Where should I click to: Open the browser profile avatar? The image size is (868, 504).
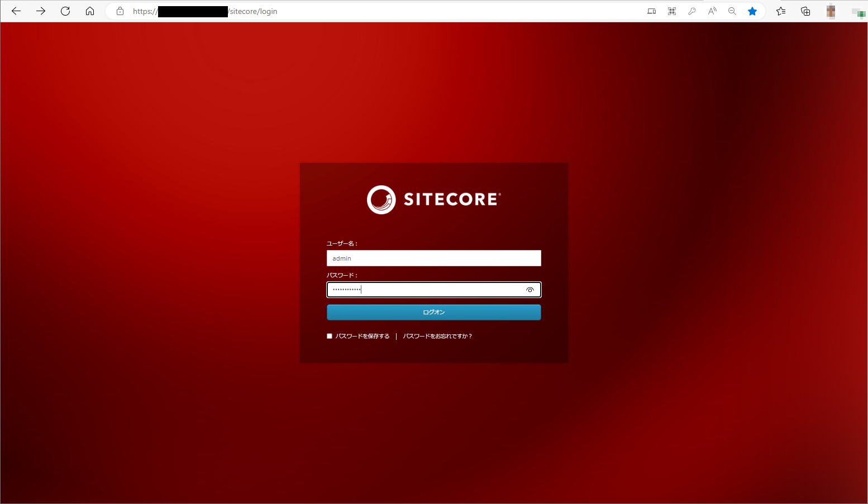click(831, 11)
